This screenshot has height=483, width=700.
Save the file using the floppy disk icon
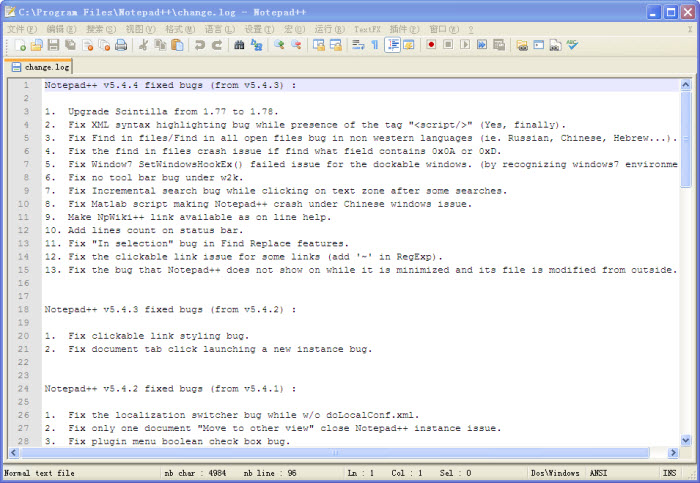pos(54,45)
